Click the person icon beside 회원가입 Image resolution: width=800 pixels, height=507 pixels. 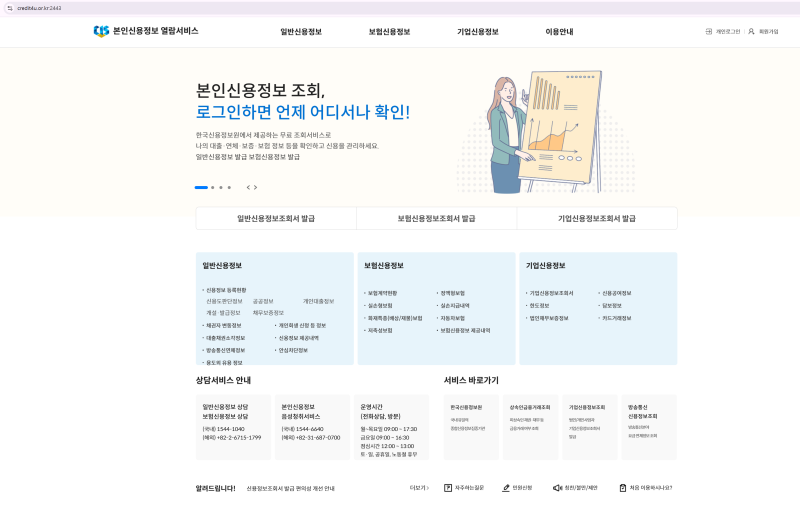coord(751,32)
